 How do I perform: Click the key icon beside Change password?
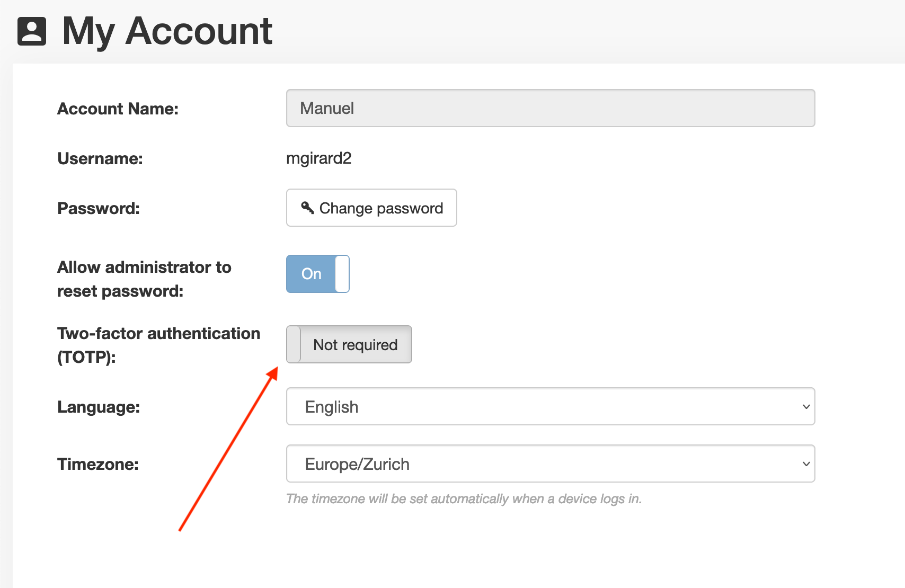(x=307, y=208)
